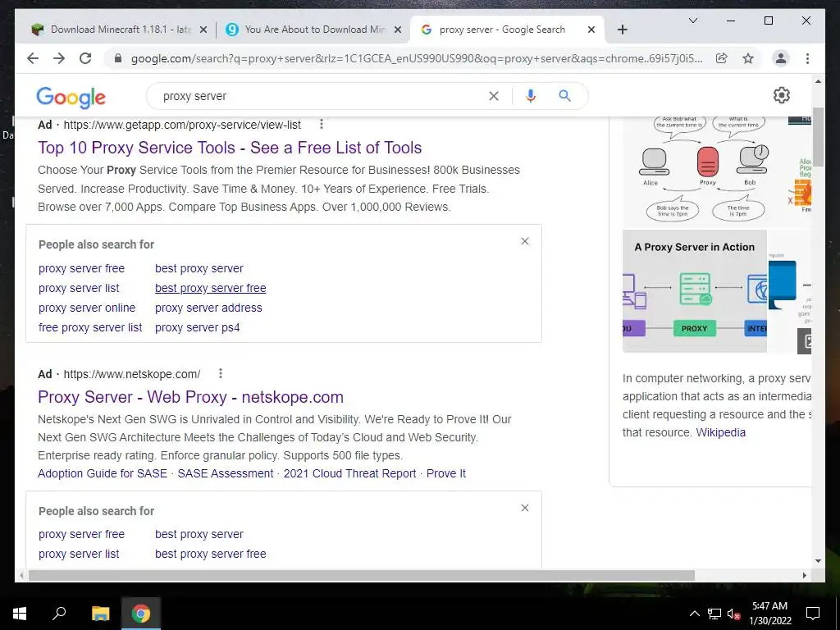
Task: Search underlined best proxy server free suggestion
Action: point(211,288)
